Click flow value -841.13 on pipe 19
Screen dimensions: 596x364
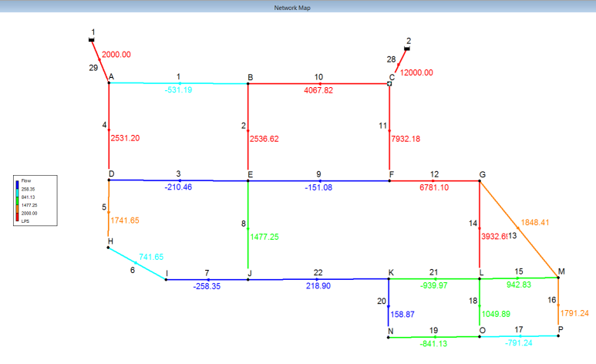tap(433, 344)
